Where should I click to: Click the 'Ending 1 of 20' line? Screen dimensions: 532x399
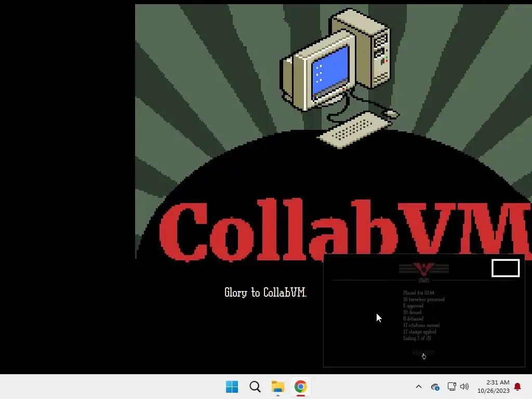417,338
